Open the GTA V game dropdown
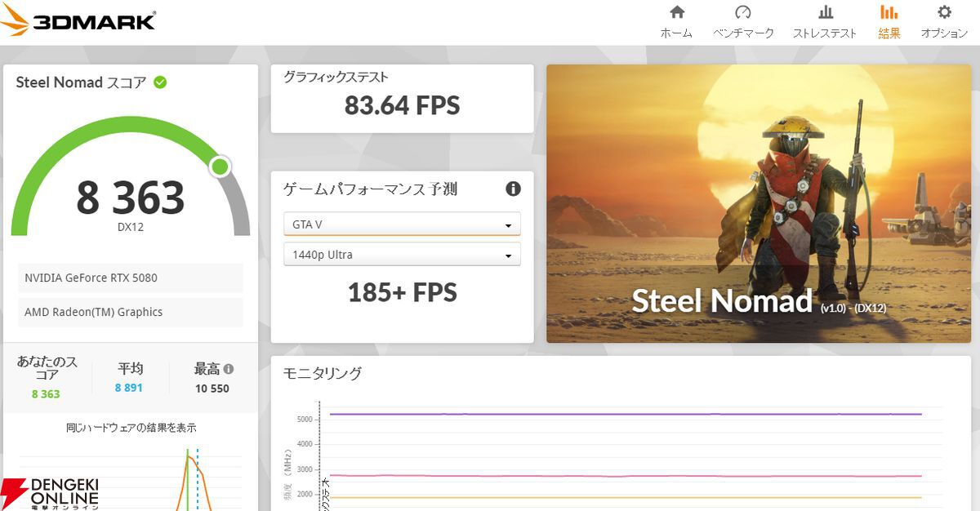Image resolution: width=980 pixels, height=511 pixels. (x=402, y=224)
